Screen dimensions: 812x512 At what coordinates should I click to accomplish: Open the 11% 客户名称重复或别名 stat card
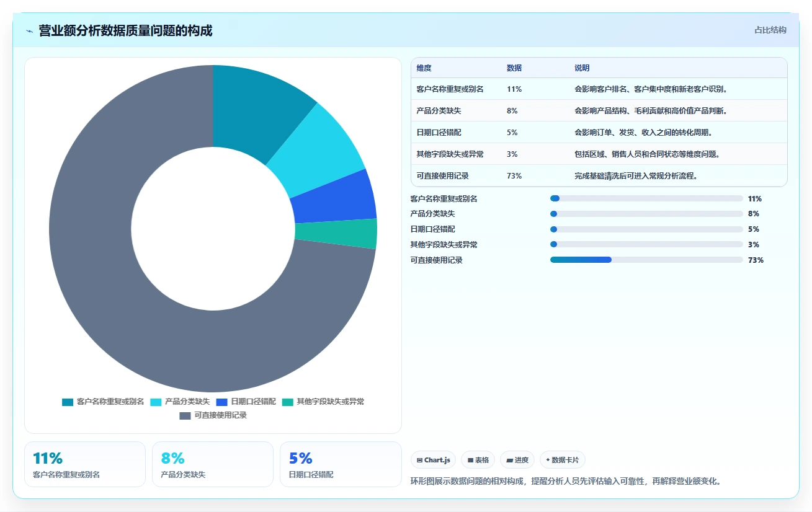(84, 464)
